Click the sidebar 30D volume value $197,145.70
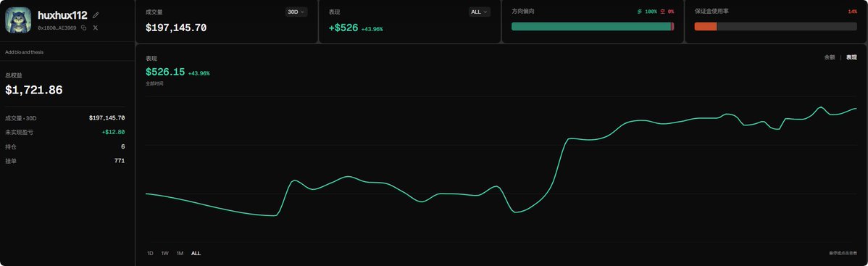868x266 pixels. pyautogui.click(x=107, y=118)
